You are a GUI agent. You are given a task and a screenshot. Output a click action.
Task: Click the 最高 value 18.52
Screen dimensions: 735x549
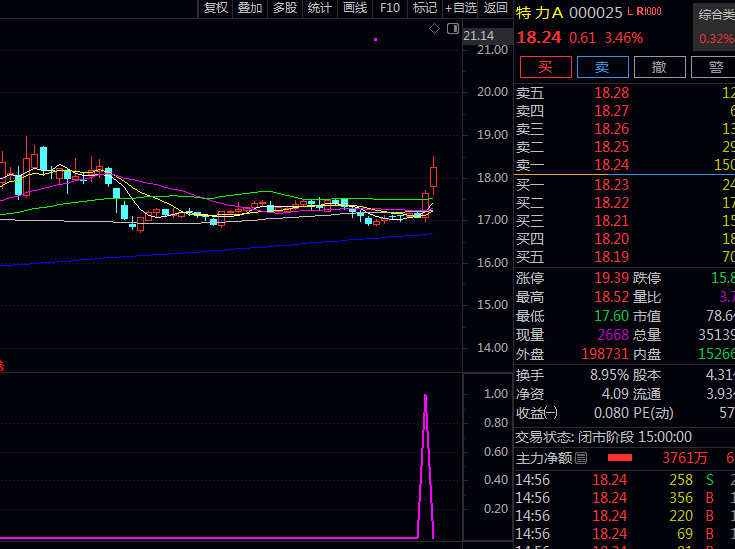611,297
